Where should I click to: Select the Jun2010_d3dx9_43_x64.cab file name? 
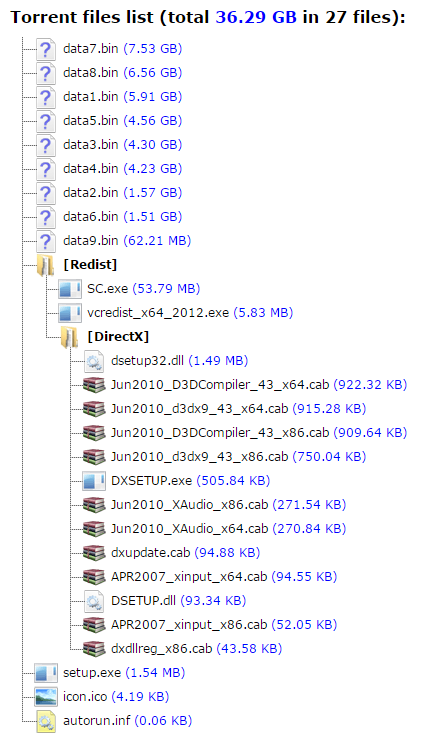(x=200, y=408)
